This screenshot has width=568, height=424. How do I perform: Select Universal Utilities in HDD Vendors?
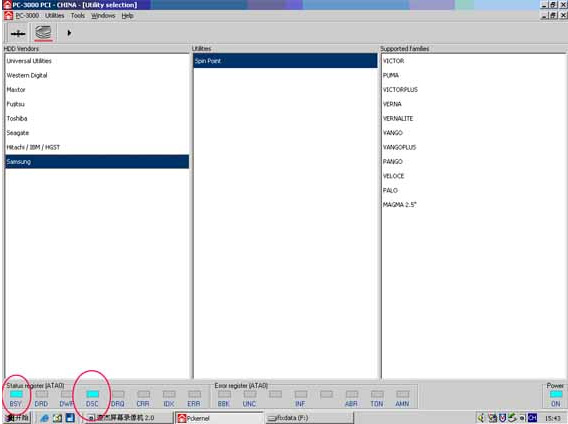(x=97, y=61)
